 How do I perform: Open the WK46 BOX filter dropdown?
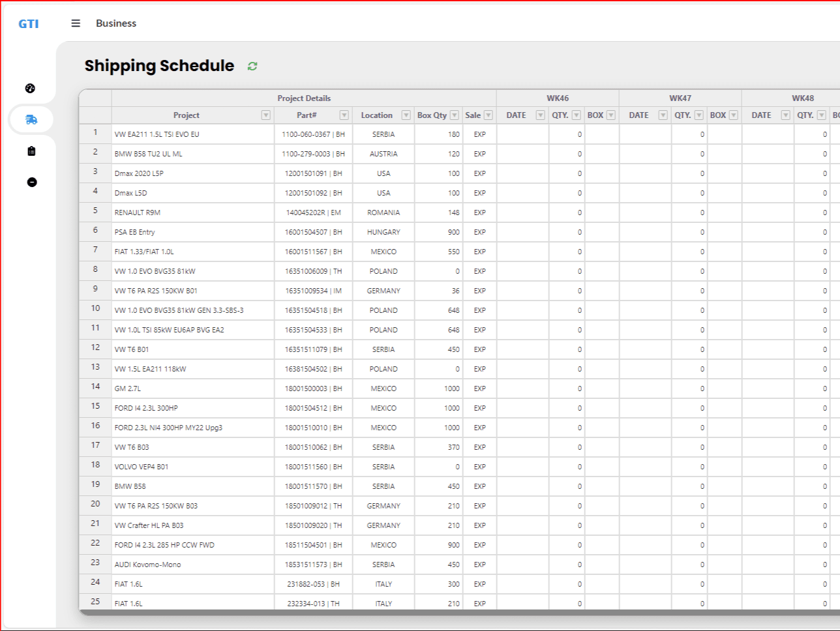tap(611, 115)
